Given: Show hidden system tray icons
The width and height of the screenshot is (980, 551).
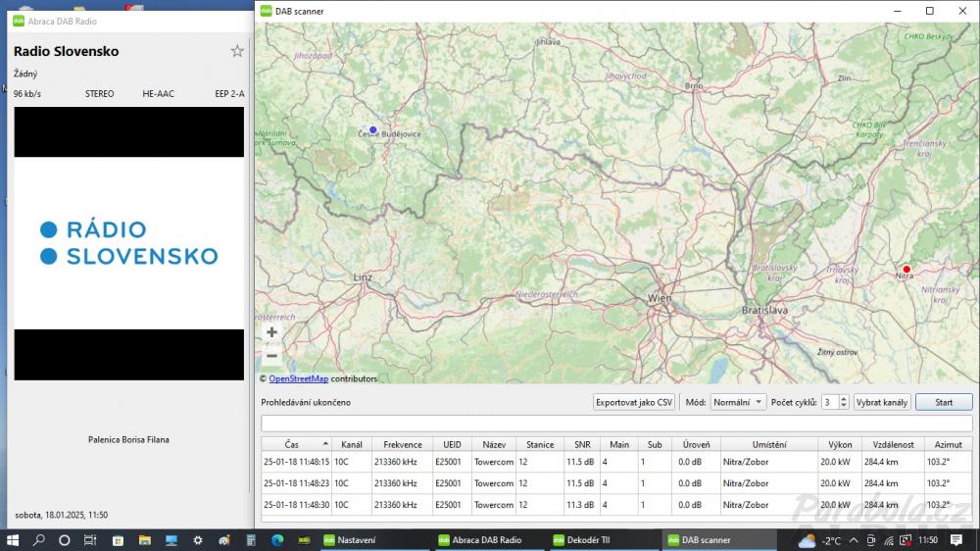Looking at the screenshot, I should coord(854,540).
